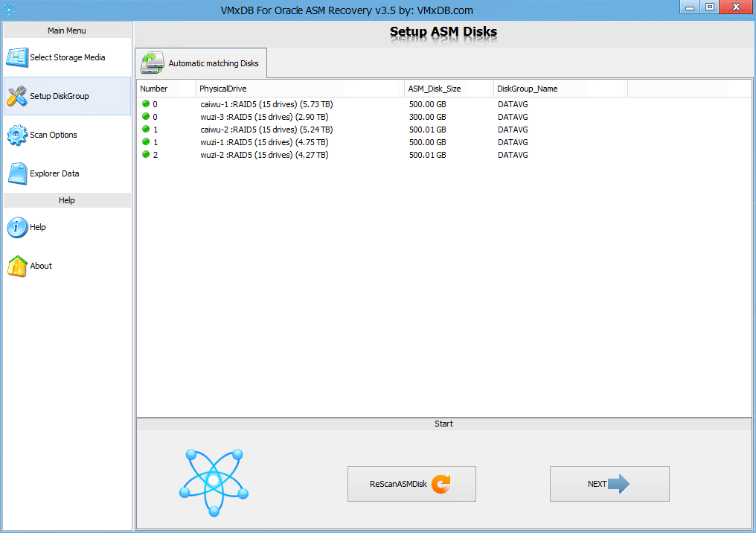Sort by PhysicalDrive column header

[301, 89]
